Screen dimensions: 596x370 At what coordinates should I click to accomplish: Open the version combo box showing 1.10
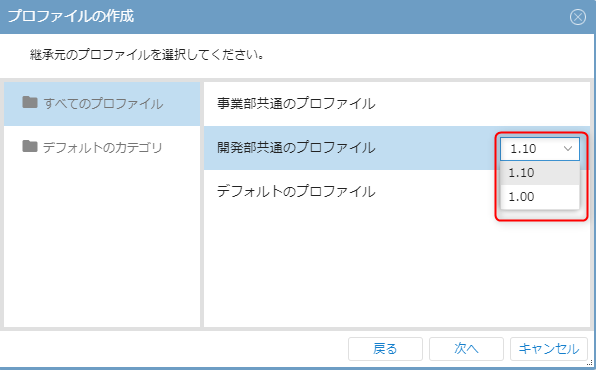point(540,149)
